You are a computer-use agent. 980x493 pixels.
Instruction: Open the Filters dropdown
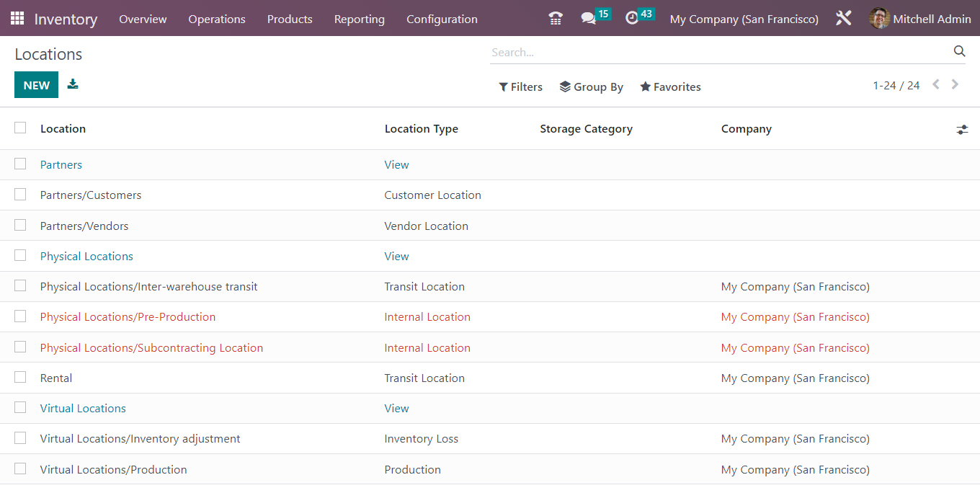(520, 86)
